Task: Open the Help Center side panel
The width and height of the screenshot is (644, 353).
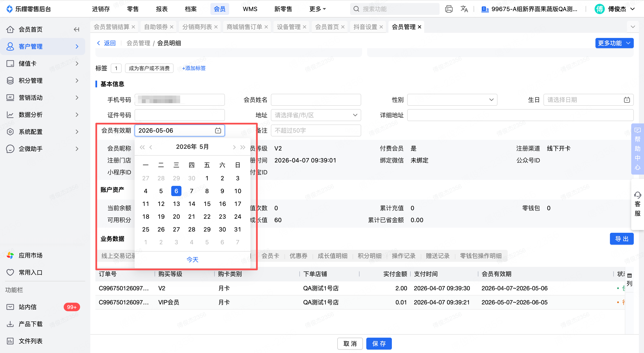Action: coord(637,149)
